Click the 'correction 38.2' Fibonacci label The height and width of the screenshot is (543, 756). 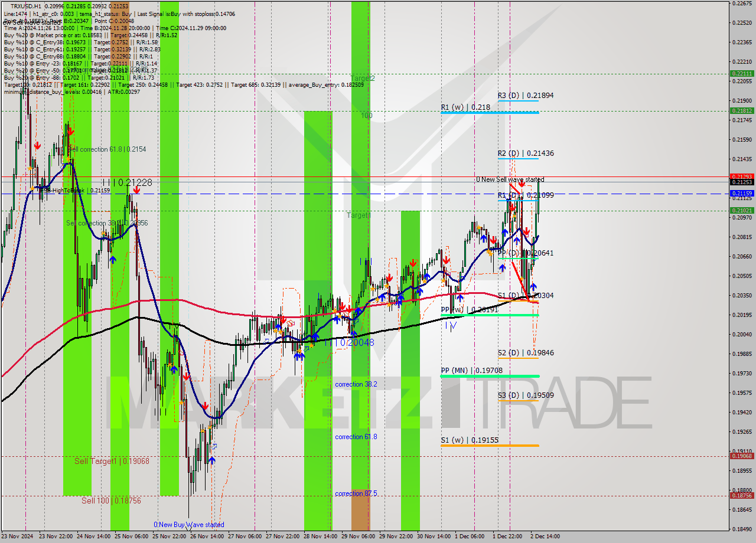[356, 384]
